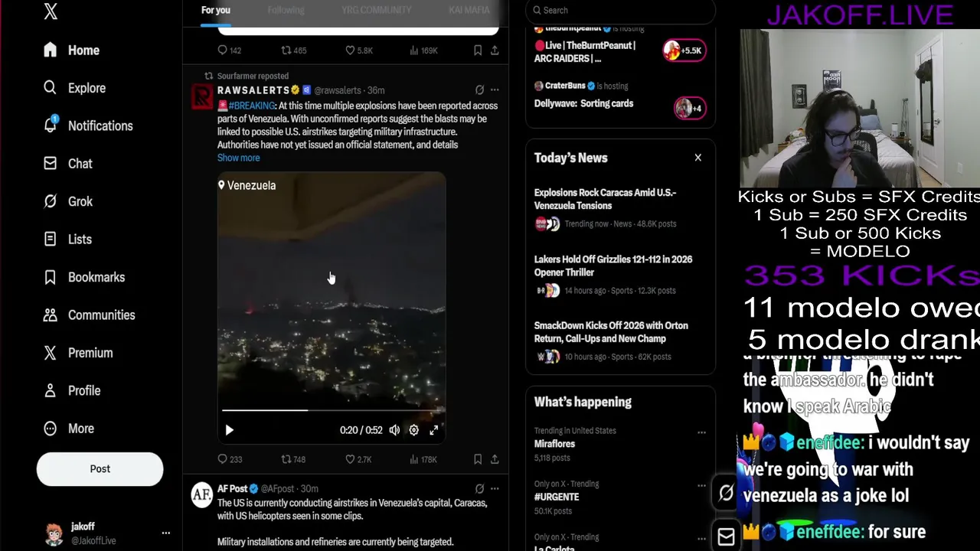Seek along the video progress bar
980x551 pixels.
332,411
